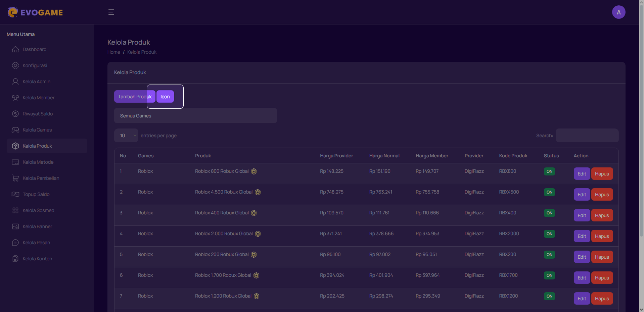
Task: Click the Kelola Metode card icon
Action: [15, 162]
